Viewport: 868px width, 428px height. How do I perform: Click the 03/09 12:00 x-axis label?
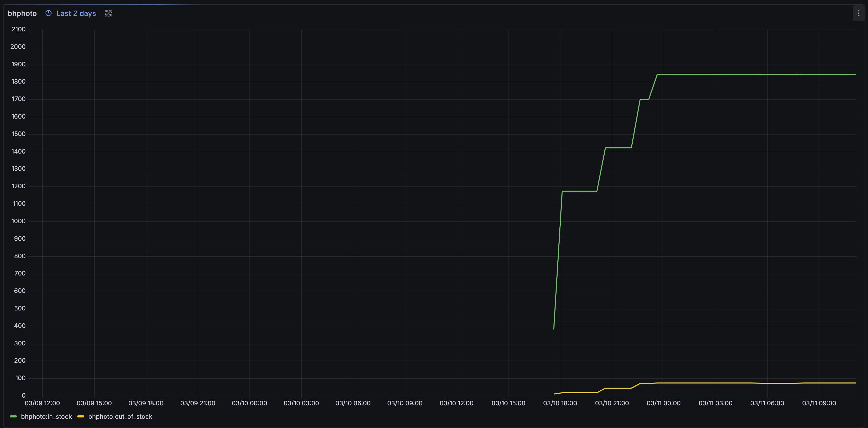(42, 403)
